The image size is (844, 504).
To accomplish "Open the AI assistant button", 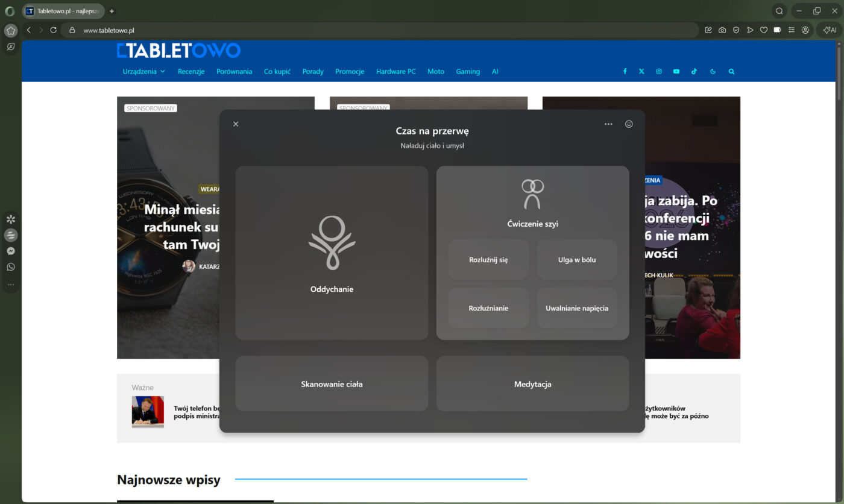I will pos(830,30).
